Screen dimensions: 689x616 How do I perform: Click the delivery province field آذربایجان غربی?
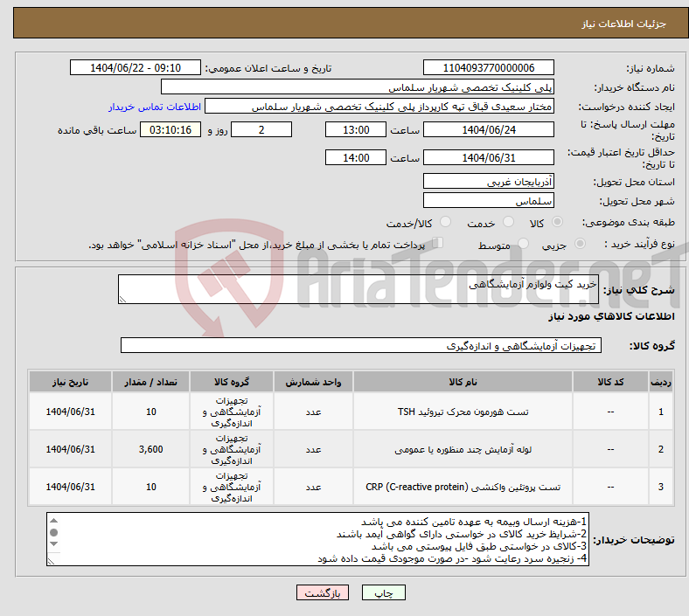point(488,181)
